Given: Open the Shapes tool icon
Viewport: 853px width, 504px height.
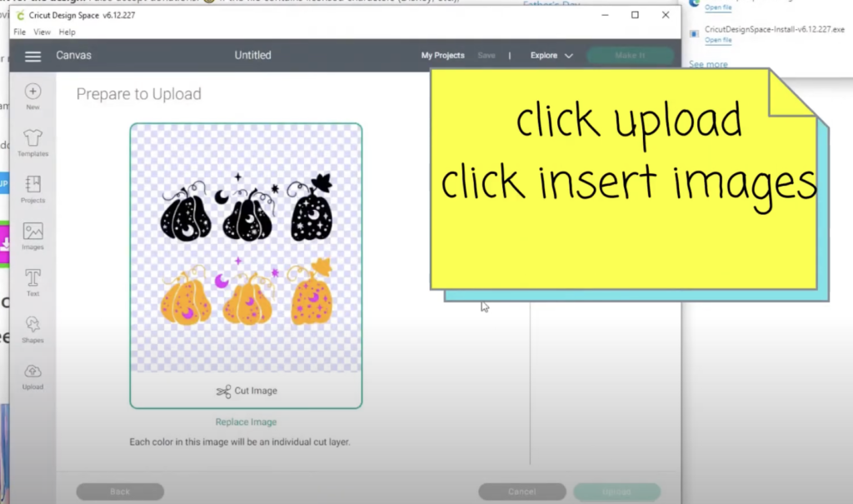Looking at the screenshot, I should click(32, 325).
